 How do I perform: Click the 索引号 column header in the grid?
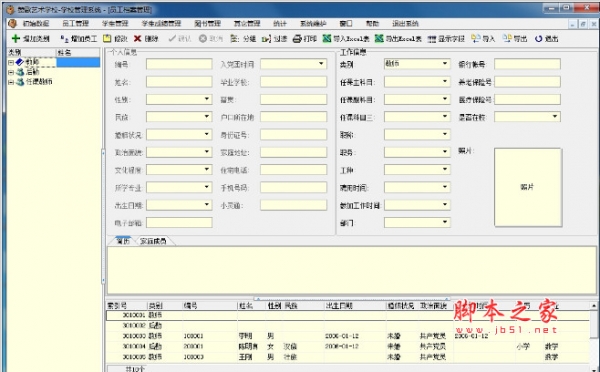point(127,305)
